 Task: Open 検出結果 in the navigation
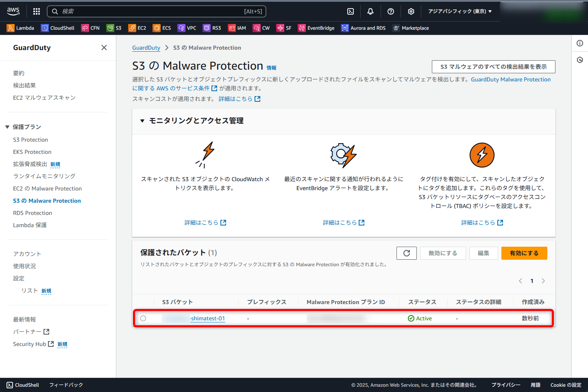[x=24, y=85]
